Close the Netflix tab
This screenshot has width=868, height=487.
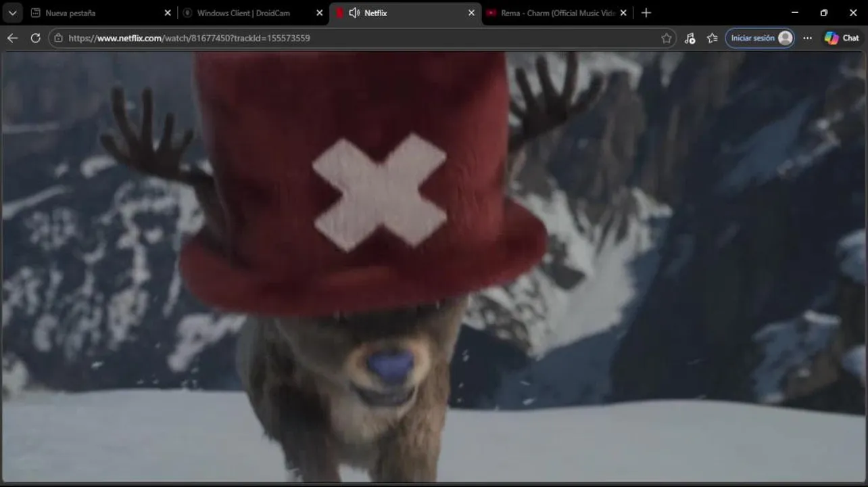point(472,13)
